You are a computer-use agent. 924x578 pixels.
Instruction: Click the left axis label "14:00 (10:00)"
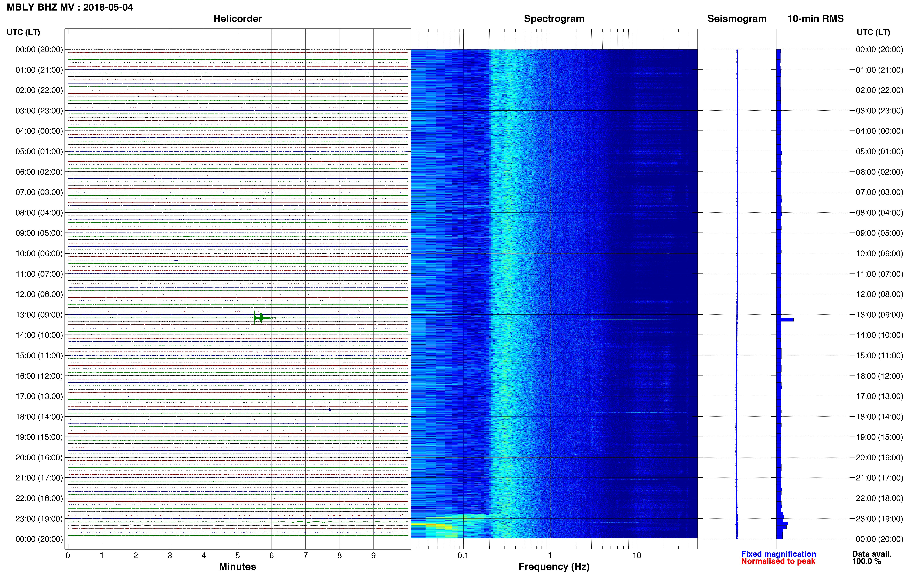point(39,335)
